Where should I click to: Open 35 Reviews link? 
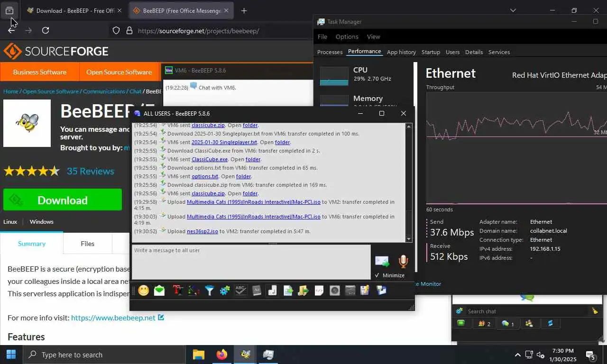pos(90,171)
